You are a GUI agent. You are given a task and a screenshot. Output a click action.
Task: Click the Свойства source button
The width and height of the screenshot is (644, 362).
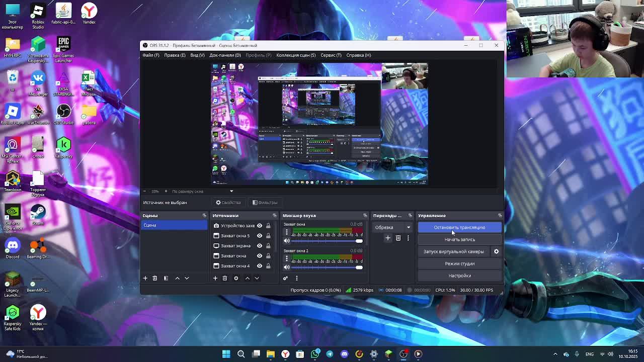[x=228, y=203]
